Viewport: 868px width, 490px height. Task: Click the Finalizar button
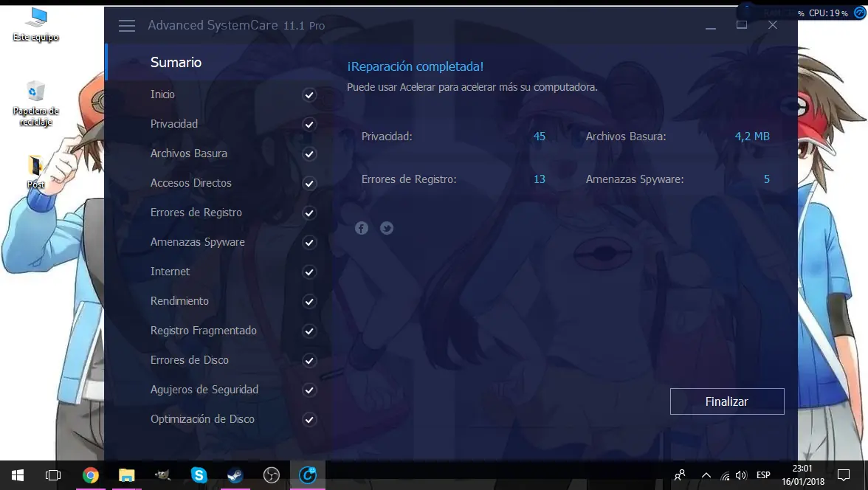click(x=726, y=401)
